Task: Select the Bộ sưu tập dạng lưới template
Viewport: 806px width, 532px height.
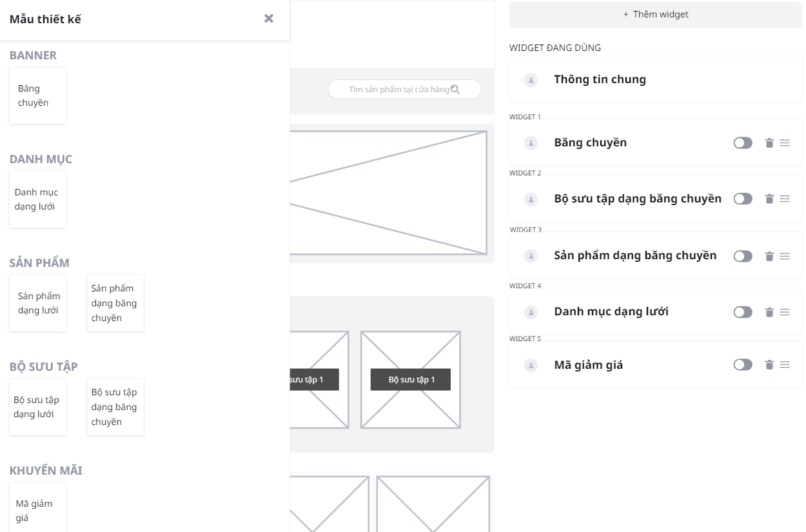Action: [x=37, y=407]
